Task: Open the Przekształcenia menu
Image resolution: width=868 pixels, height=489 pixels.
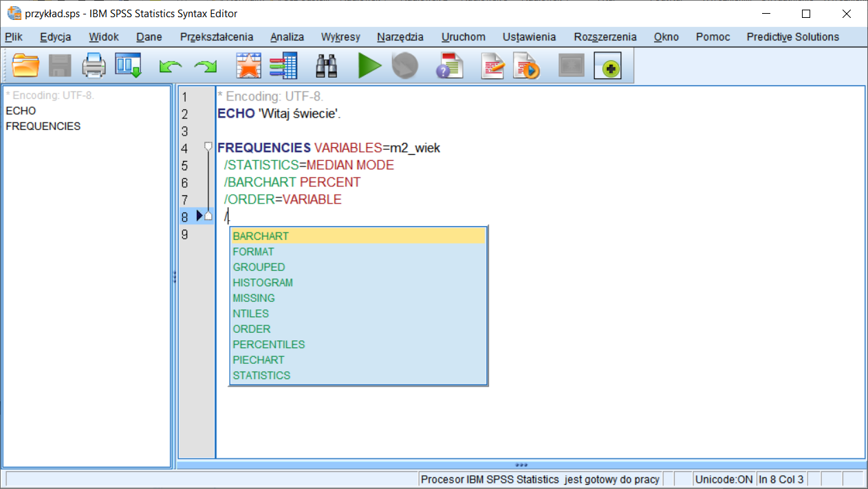Action: coord(217,37)
